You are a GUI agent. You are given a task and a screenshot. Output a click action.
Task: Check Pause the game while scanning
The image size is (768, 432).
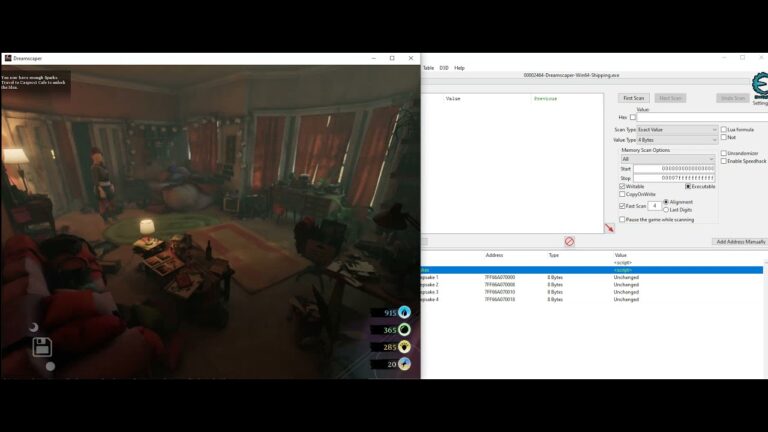coord(622,220)
